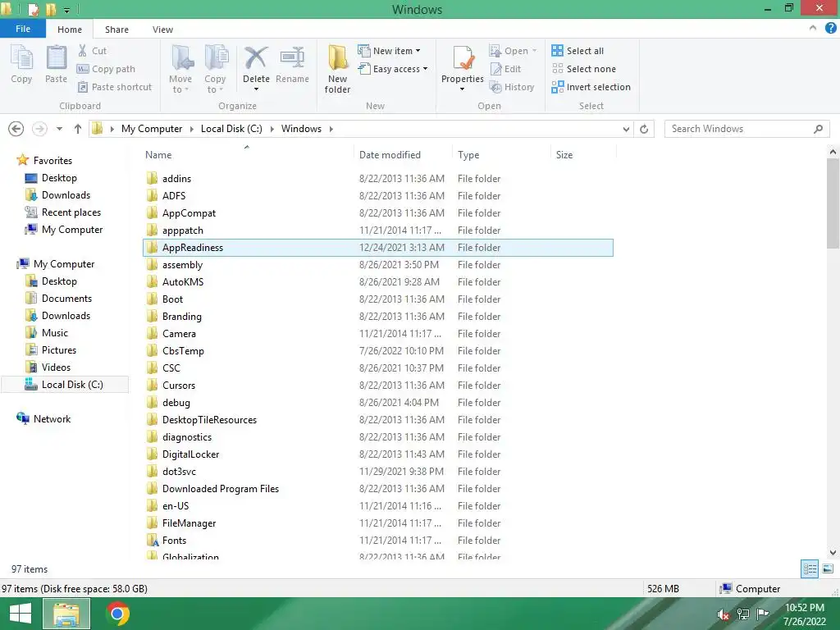This screenshot has height=630, width=840.
Task: Click Select all in ribbon
Action: [577, 51]
